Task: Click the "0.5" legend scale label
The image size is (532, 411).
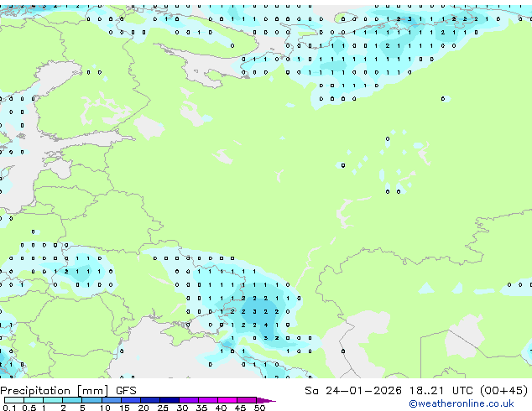Action: click(x=29, y=408)
